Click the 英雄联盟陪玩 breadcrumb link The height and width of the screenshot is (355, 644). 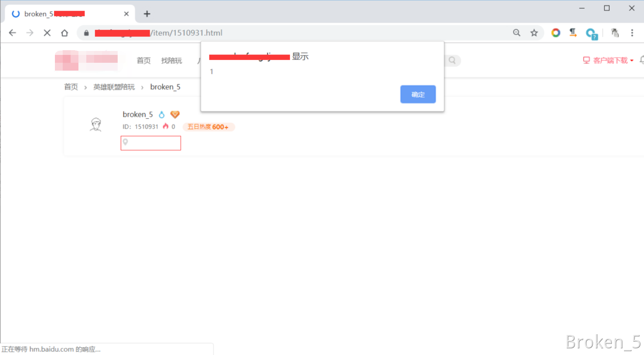tap(114, 87)
